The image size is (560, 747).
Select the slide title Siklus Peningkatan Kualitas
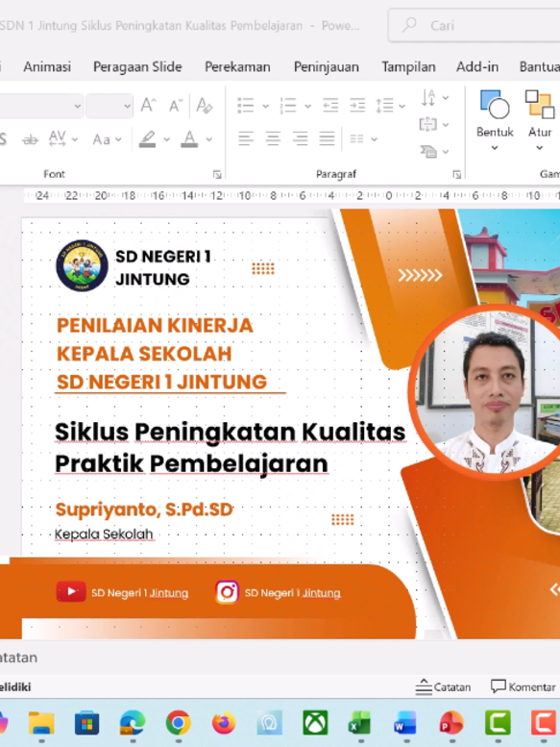pyautogui.click(x=230, y=432)
